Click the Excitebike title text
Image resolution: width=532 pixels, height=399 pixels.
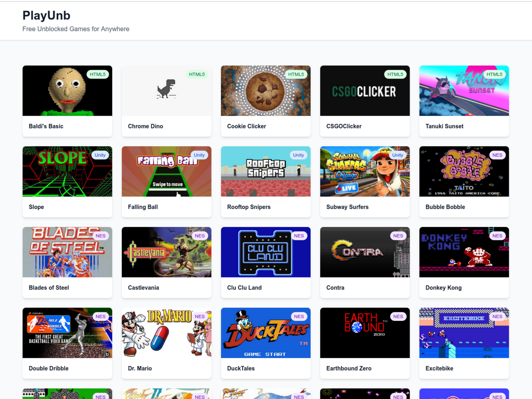(x=439, y=368)
